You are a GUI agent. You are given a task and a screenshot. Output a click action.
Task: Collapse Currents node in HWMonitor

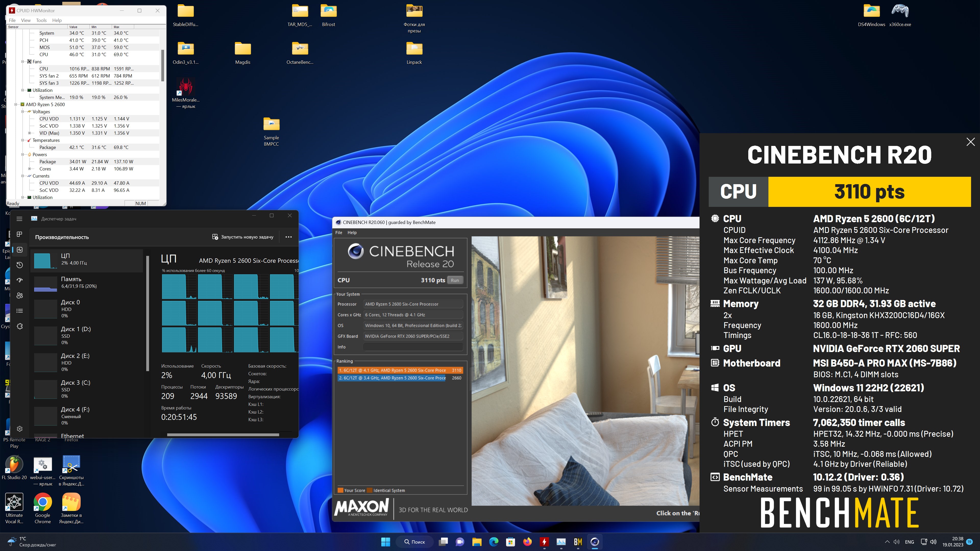[x=23, y=176]
